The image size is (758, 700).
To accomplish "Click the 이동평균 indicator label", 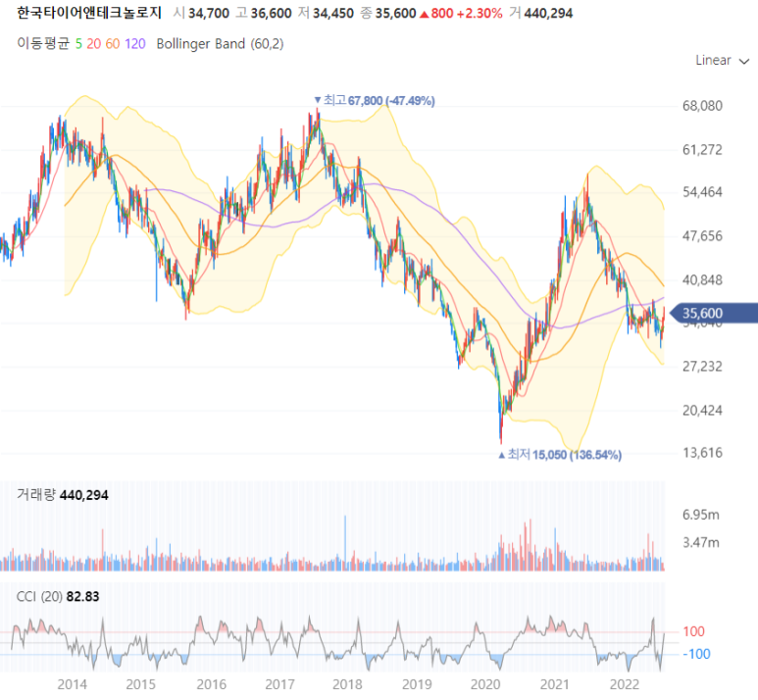I will point(43,43).
